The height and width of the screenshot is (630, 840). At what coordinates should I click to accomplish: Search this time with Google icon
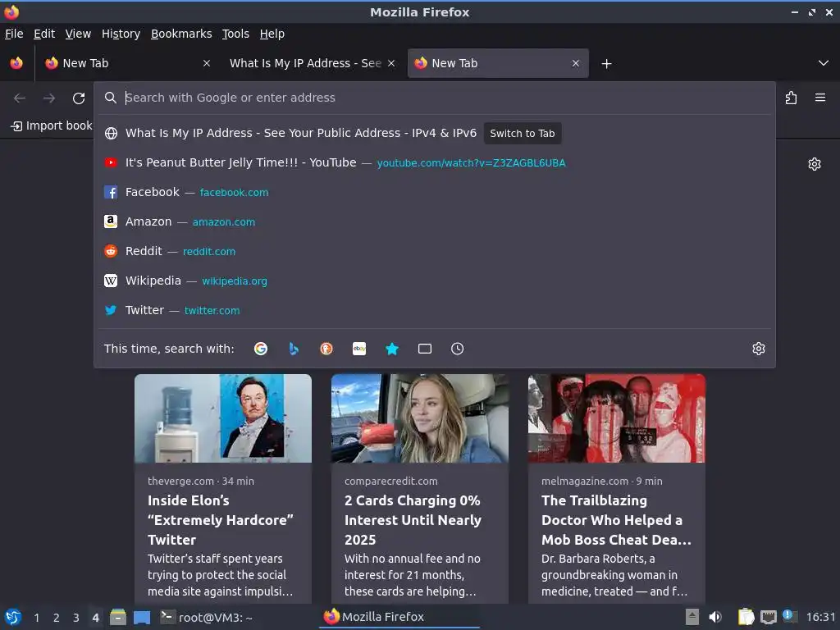(x=261, y=349)
